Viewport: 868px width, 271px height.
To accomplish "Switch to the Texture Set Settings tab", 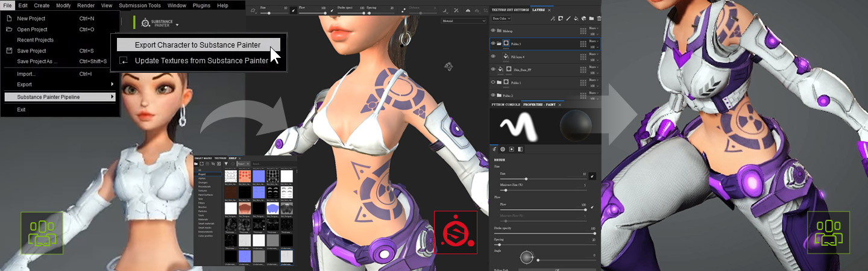I will pos(511,10).
